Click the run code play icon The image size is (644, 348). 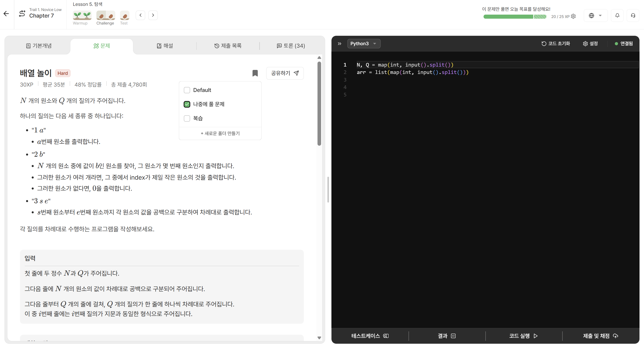pos(535,336)
